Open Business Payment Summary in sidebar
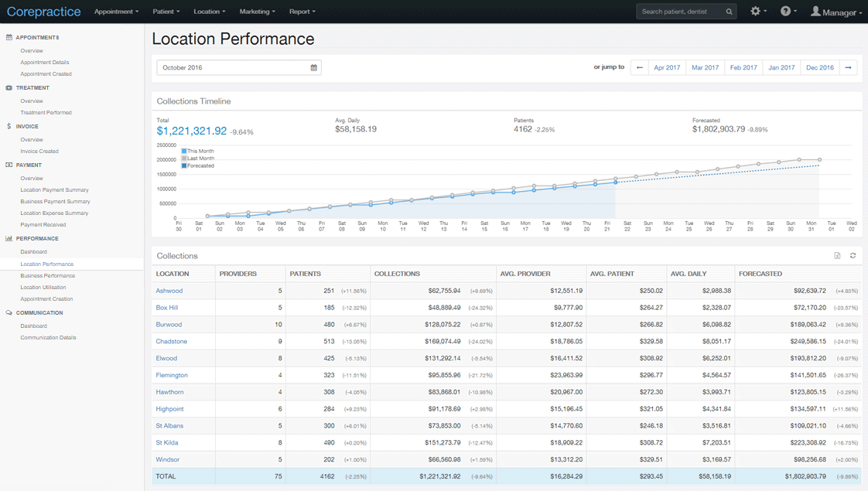Viewport: 868px width, 491px height. (56, 202)
